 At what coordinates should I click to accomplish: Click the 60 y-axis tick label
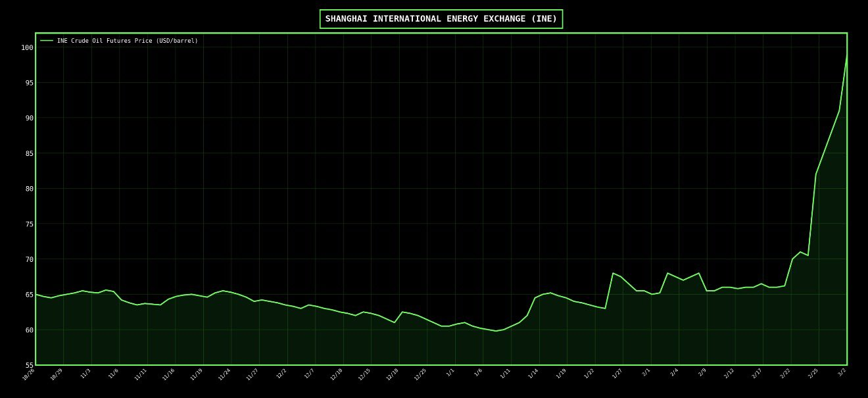pos(29,330)
